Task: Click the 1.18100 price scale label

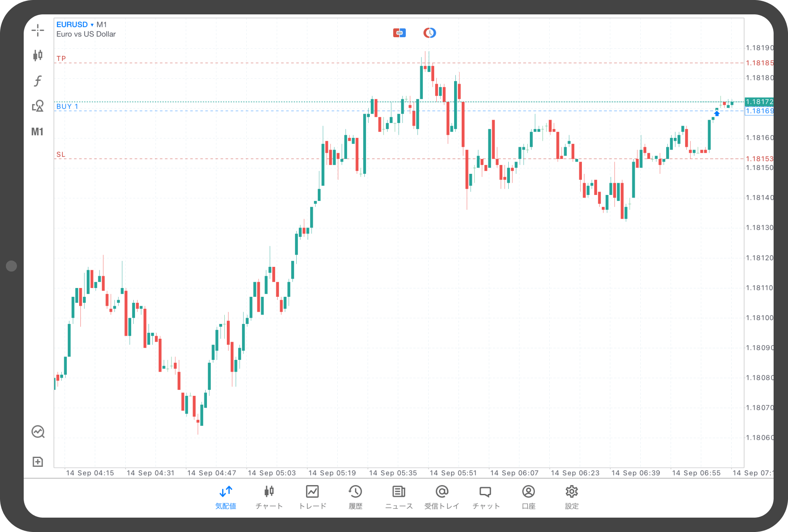Action: 759,318
